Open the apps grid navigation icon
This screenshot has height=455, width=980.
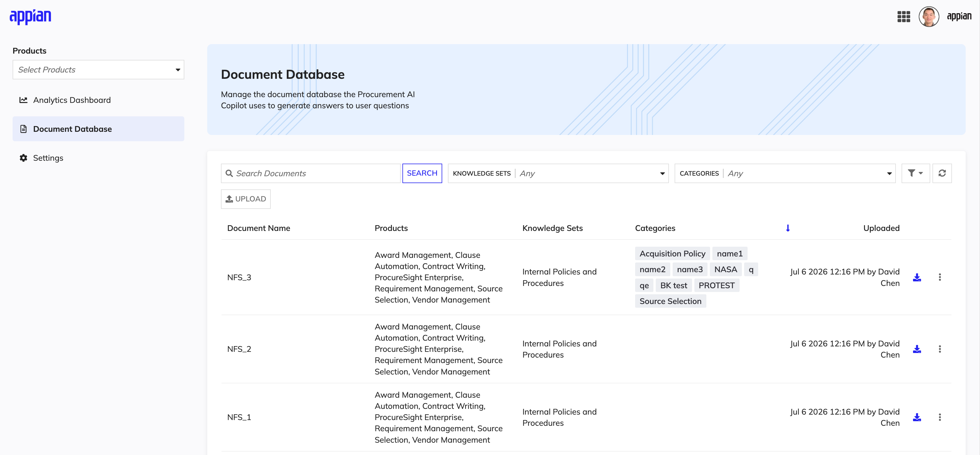904,16
